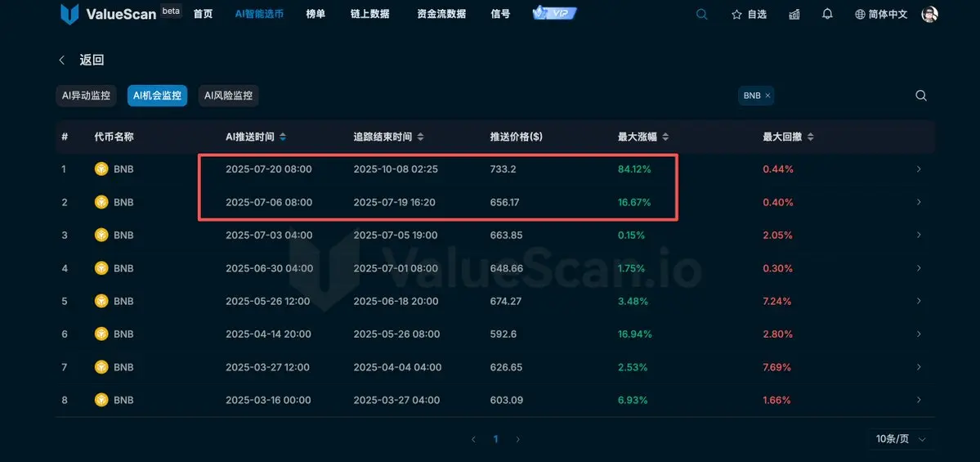Open the chart statistics icon in header
This screenshot has width=980, height=462.
[x=794, y=15]
